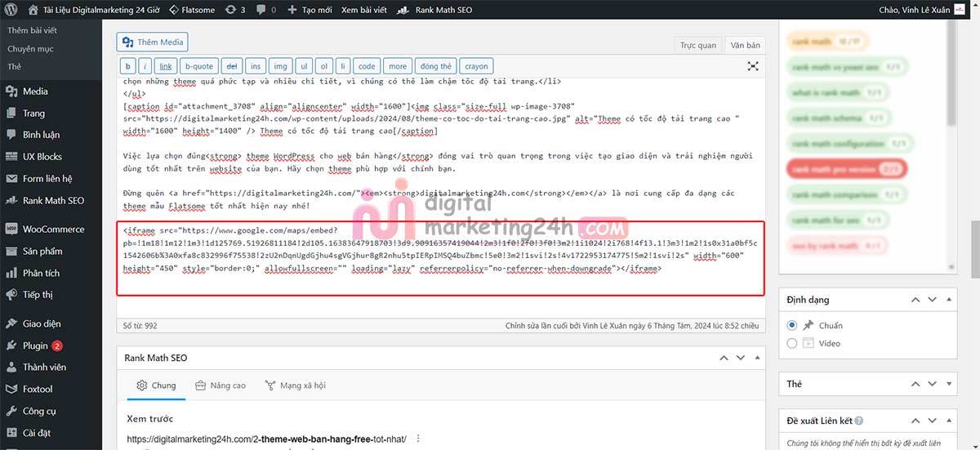Open the Tiếp thị marketing icon
This screenshot has width=980, height=450.
pos(11,295)
